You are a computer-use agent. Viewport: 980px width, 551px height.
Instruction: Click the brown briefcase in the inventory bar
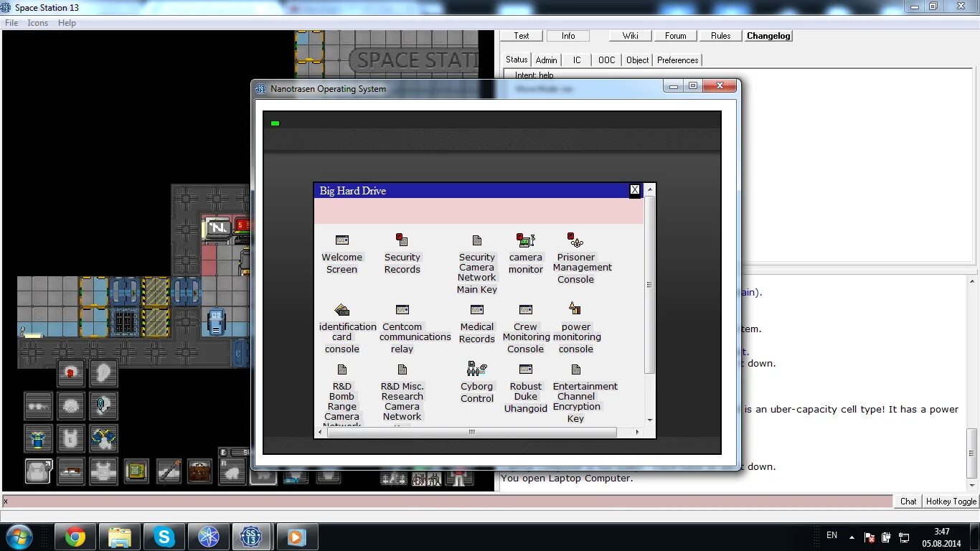[x=200, y=471]
